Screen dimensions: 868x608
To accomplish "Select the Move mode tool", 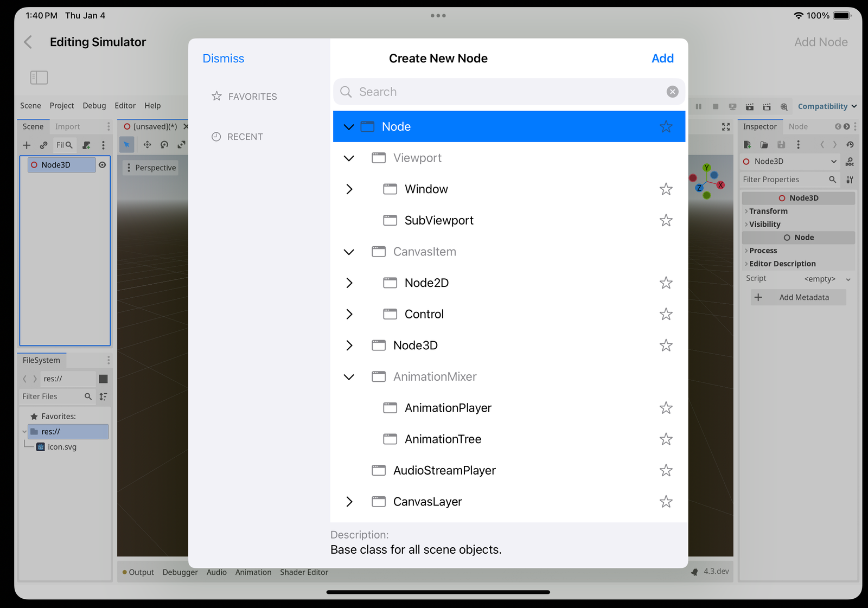I will [147, 145].
